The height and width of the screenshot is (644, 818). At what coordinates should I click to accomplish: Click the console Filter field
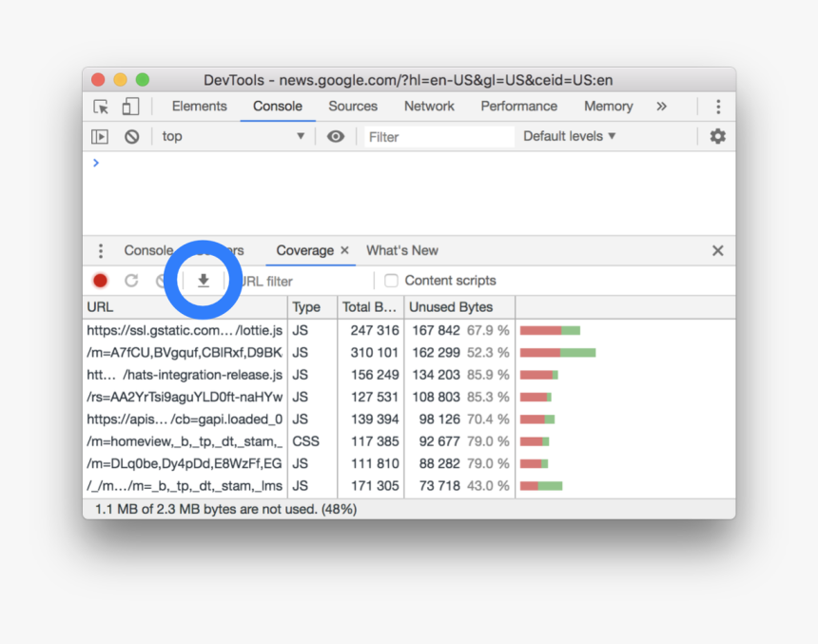tap(438, 137)
